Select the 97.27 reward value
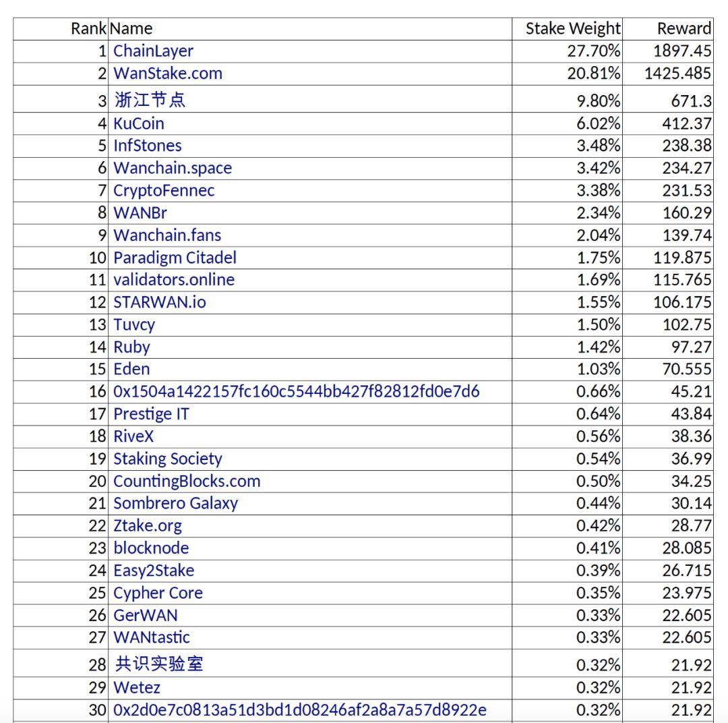The height and width of the screenshot is (723, 728). pos(692,347)
